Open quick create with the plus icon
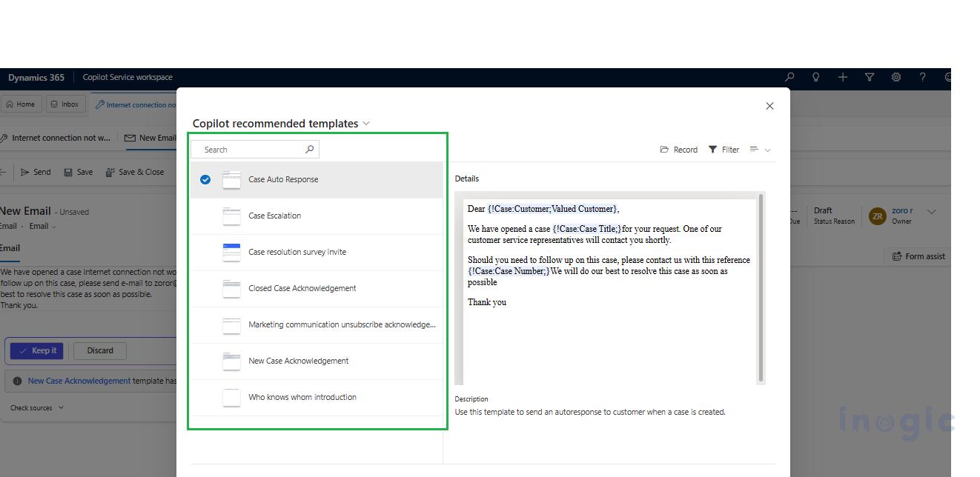 point(842,77)
